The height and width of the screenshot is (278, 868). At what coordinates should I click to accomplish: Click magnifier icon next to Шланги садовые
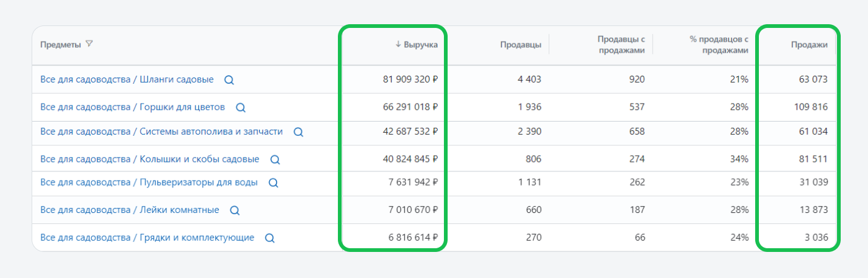tap(229, 80)
